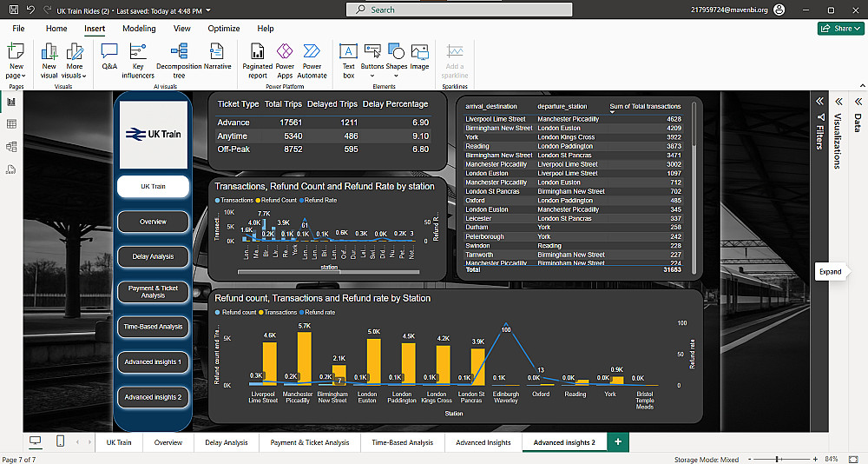Add a Power Apps visual

tap(285, 56)
